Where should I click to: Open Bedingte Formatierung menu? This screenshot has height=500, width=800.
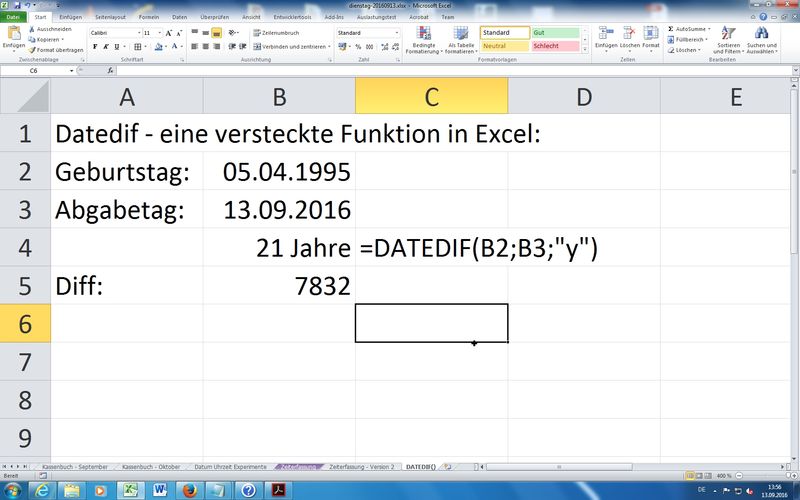tap(423, 40)
